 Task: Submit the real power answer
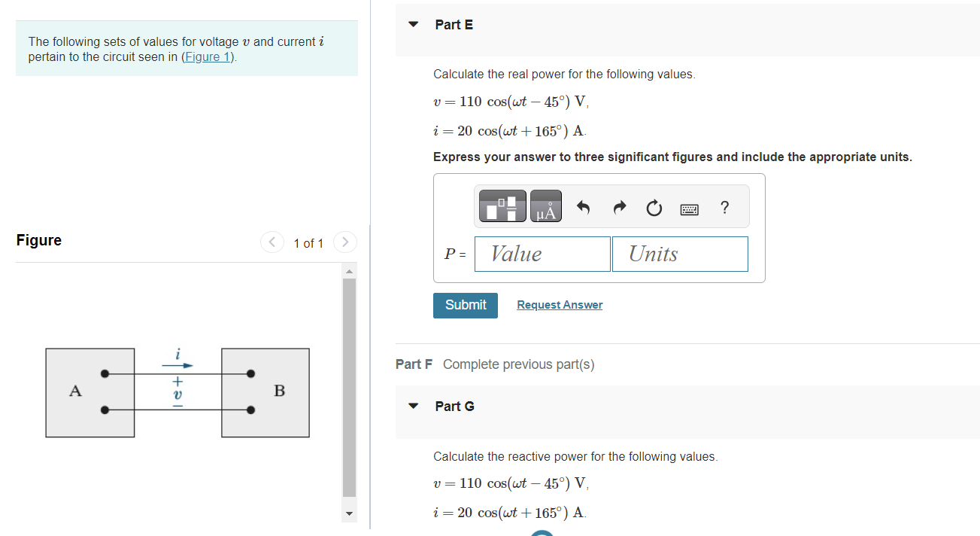point(465,305)
